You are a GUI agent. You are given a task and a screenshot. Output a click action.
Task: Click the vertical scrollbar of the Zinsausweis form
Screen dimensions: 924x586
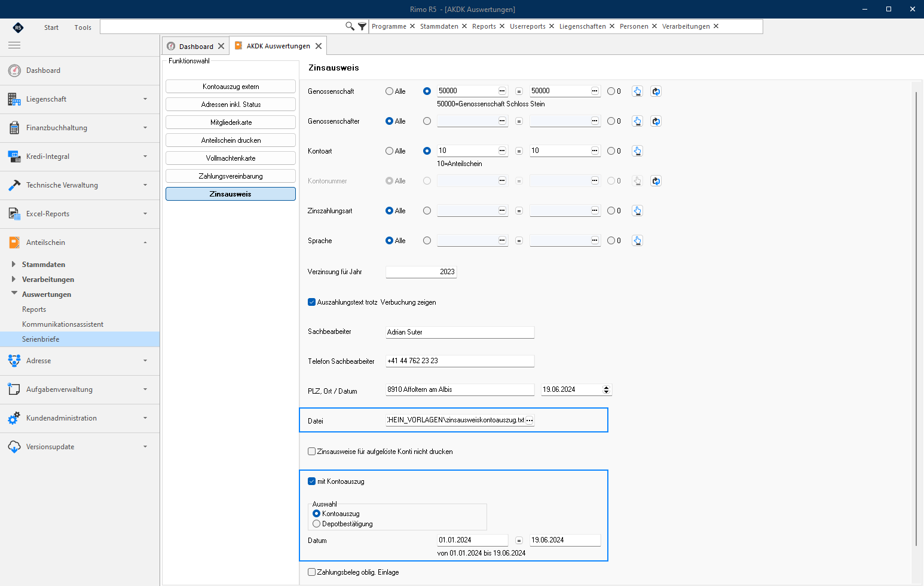[916, 318]
